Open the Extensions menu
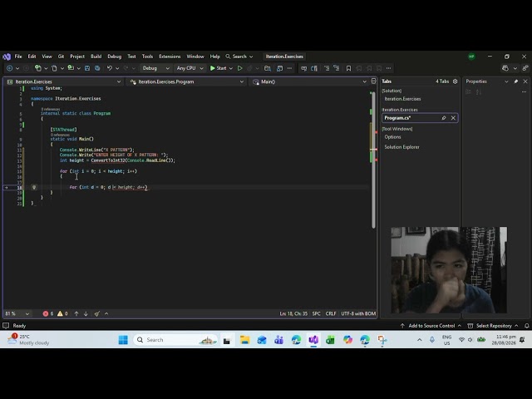 [x=170, y=57]
